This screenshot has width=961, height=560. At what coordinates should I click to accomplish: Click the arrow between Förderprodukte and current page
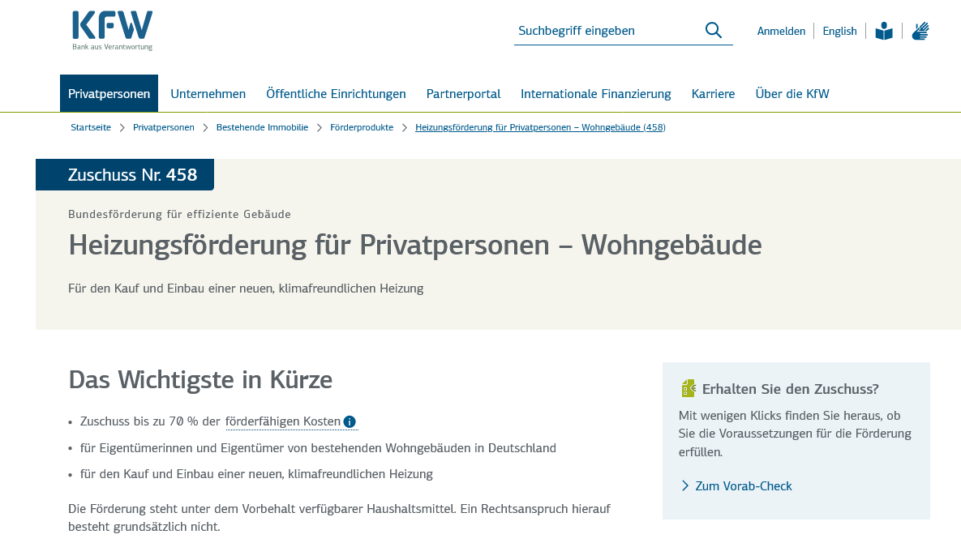403,127
